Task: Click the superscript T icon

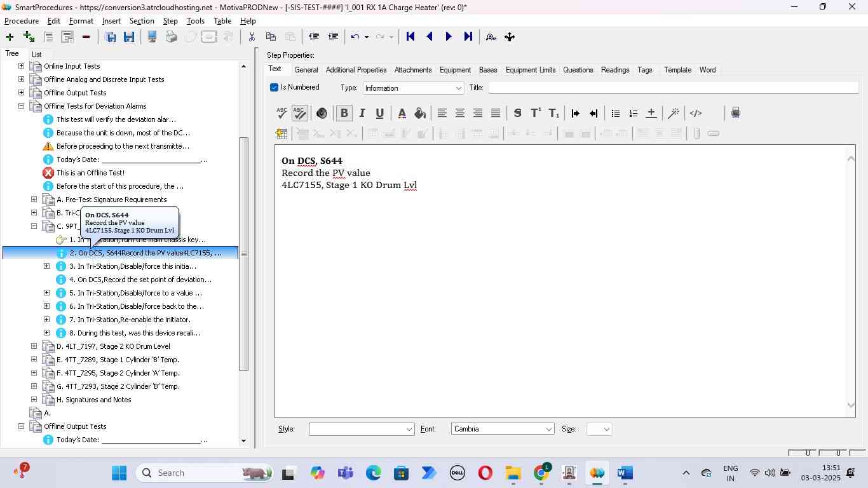Action: [536, 113]
